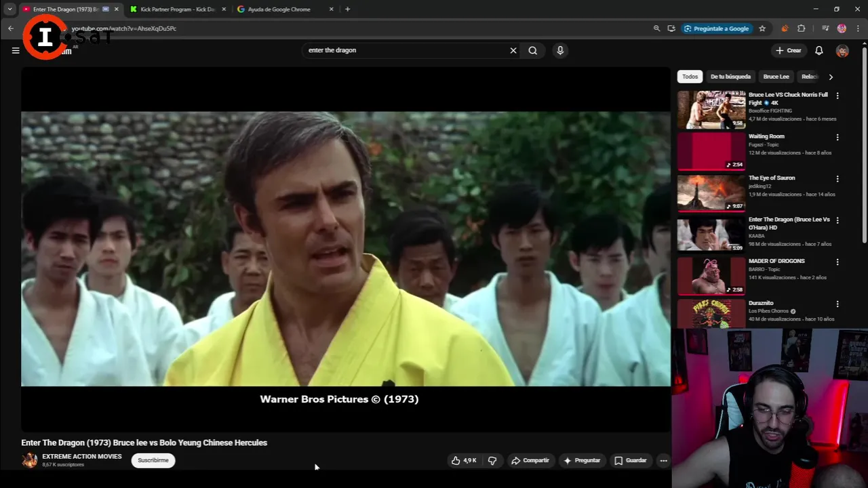Dislike the video with thumbs down

point(492,460)
